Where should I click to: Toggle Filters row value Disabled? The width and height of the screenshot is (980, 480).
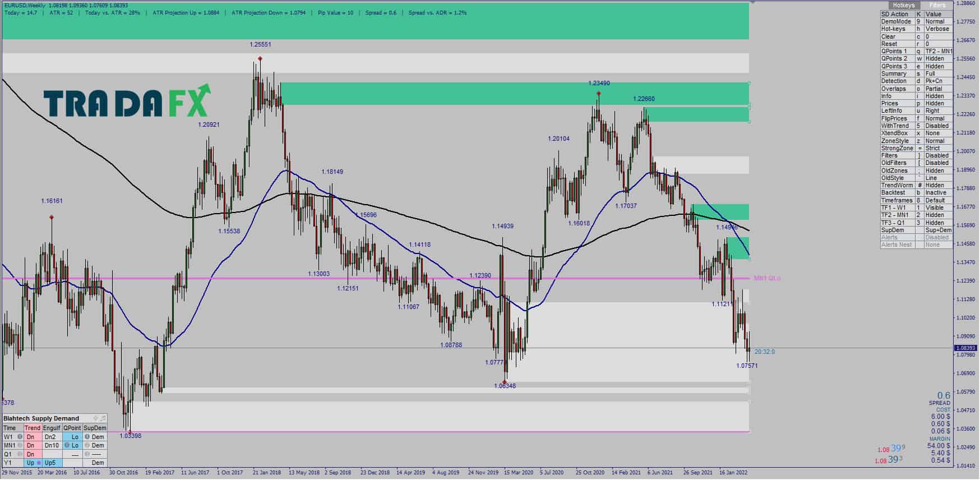coord(938,155)
